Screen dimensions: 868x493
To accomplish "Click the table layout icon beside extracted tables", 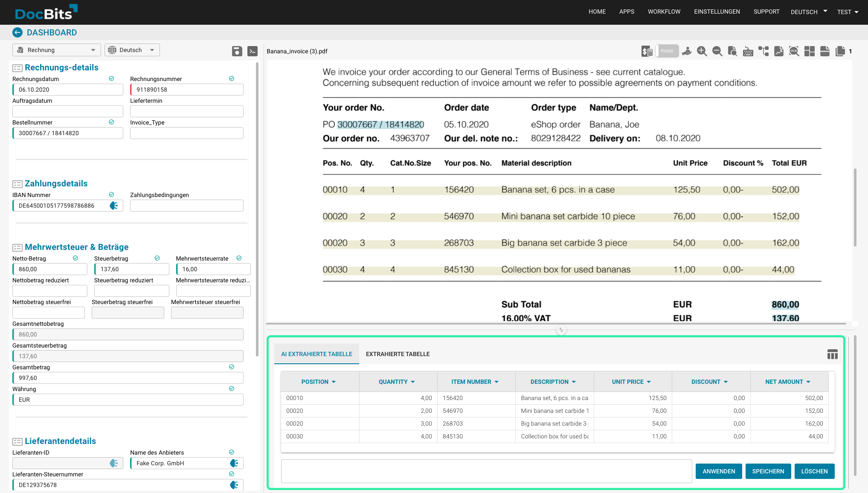I will tap(832, 354).
